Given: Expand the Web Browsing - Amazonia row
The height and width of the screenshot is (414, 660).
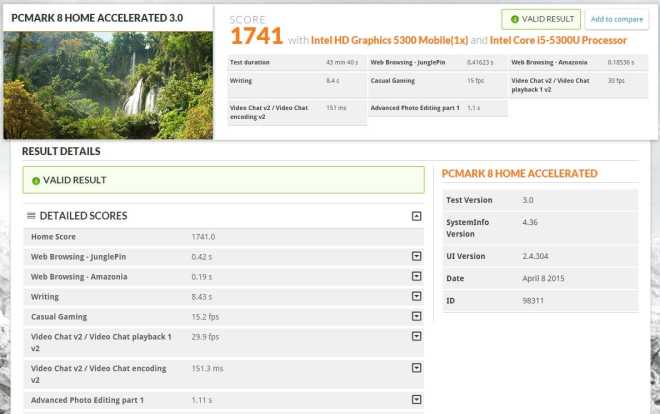Looking at the screenshot, I should [x=416, y=276].
